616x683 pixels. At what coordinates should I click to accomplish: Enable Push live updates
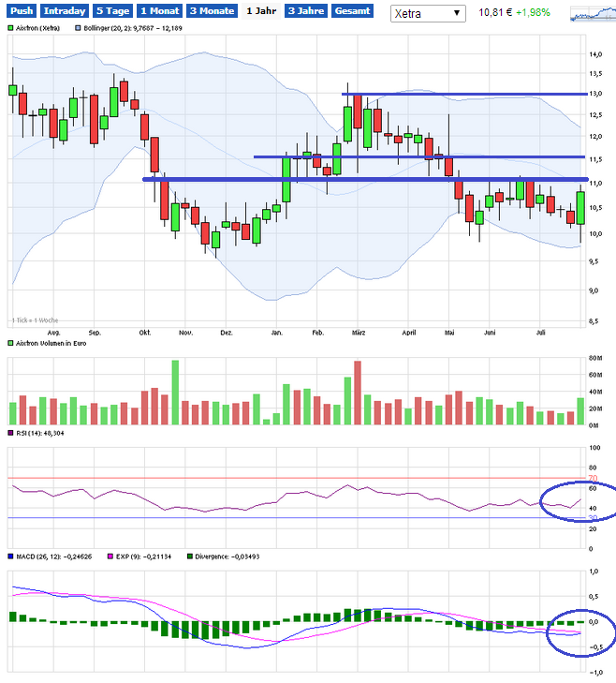point(21,11)
